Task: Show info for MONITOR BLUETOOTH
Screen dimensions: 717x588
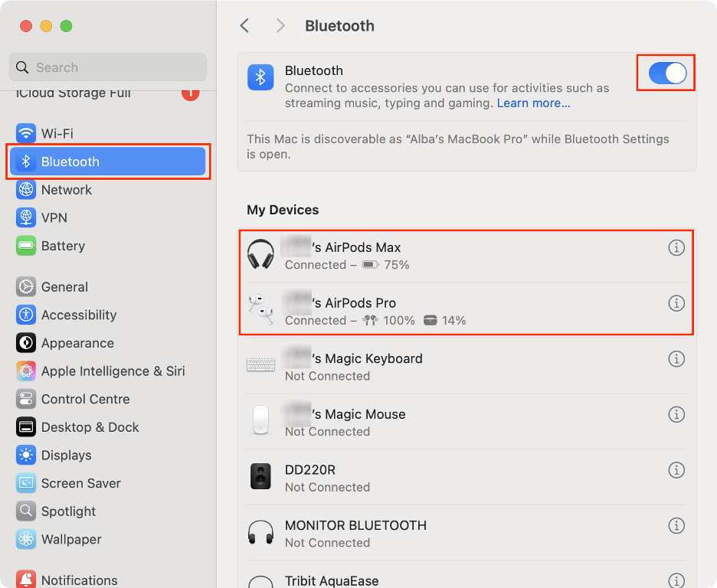Action: 676,525
